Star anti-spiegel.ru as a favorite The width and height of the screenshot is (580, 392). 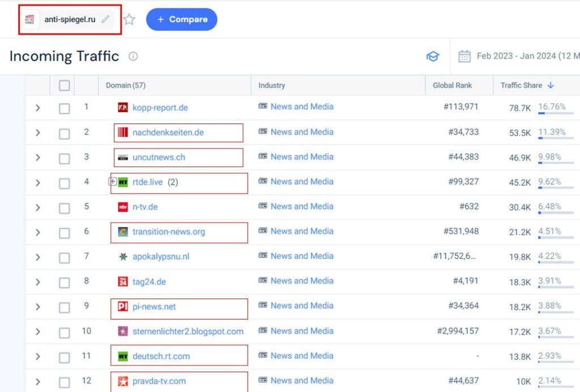pos(129,19)
